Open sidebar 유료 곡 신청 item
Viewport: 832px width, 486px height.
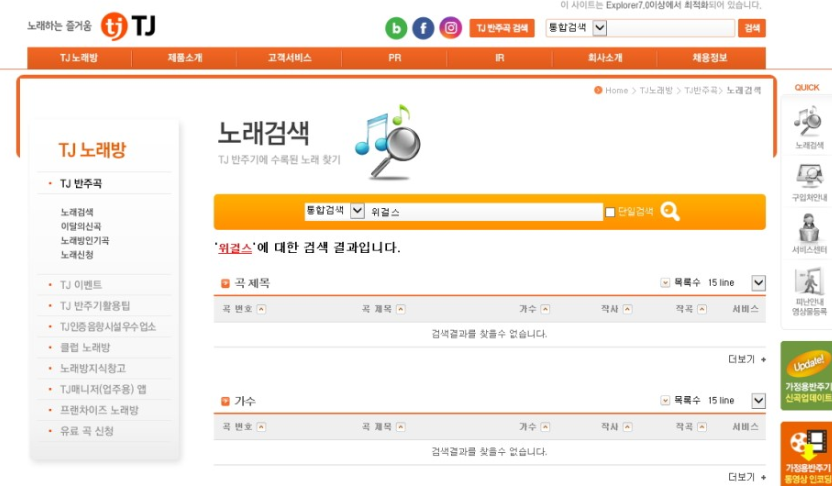87,431
